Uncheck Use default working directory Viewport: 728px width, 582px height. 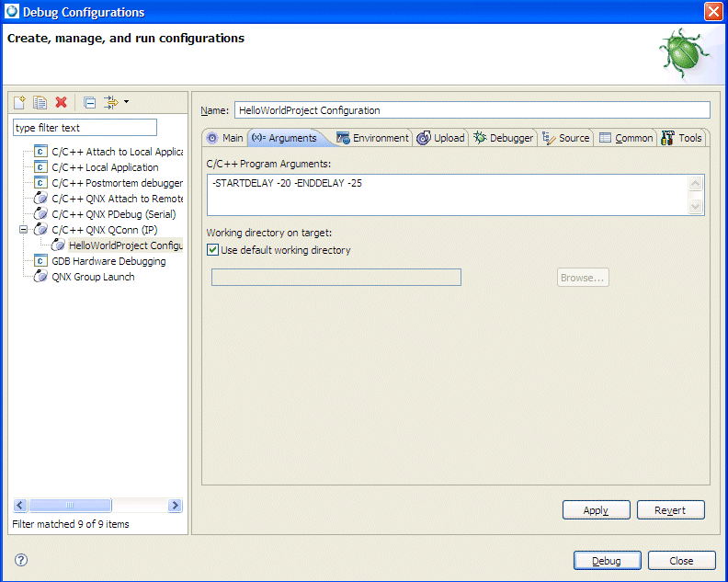point(213,250)
